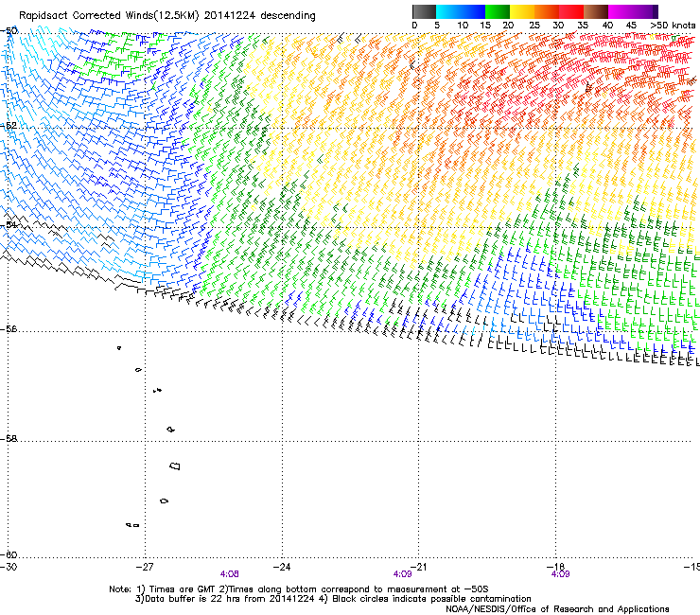Click the -56 latitude axis label
The width and height of the screenshot is (700, 615).
[x=9, y=329]
